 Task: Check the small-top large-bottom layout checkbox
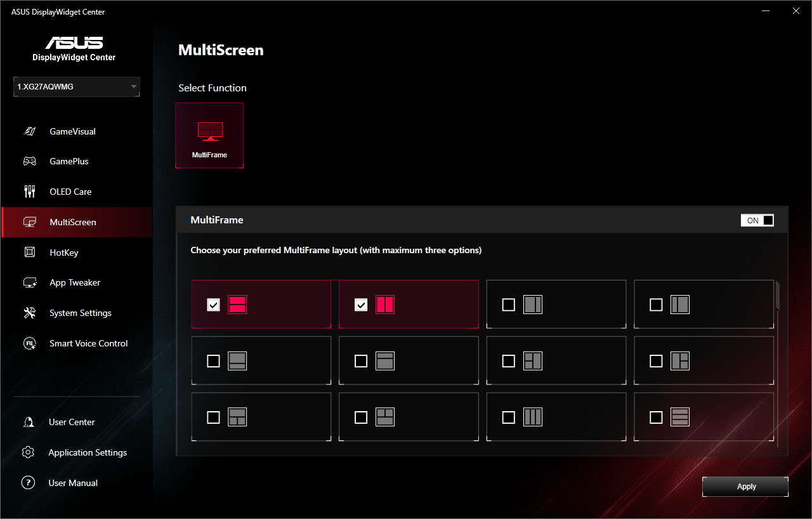[361, 361]
